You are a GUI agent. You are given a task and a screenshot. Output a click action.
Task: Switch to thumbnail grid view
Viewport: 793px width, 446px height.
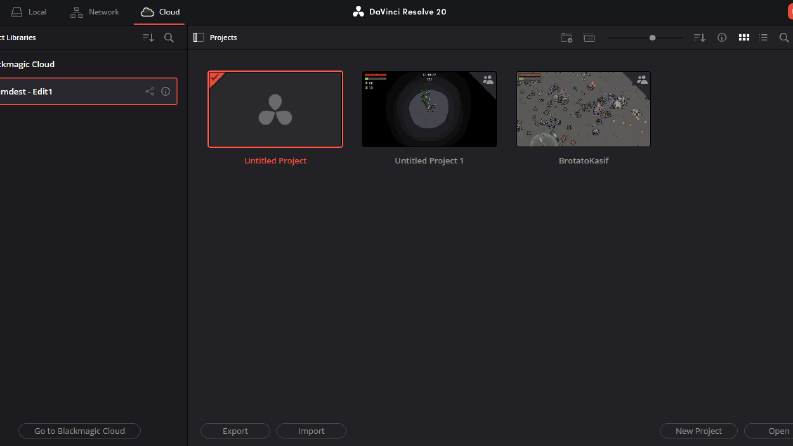click(x=743, y=37)
